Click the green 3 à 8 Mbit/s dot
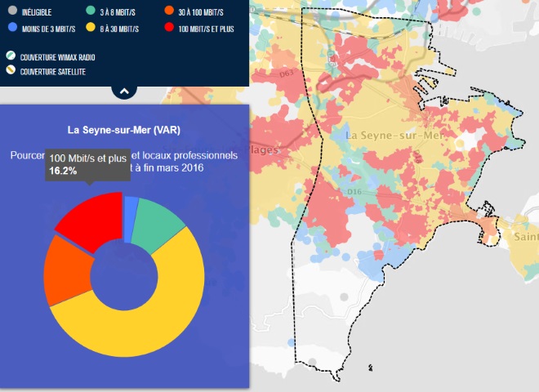 [x=90, y=11]
